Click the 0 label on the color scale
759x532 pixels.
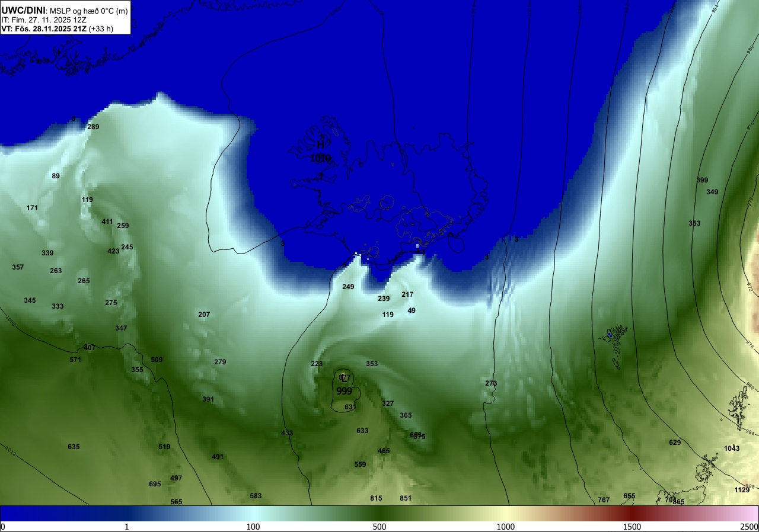3,527
